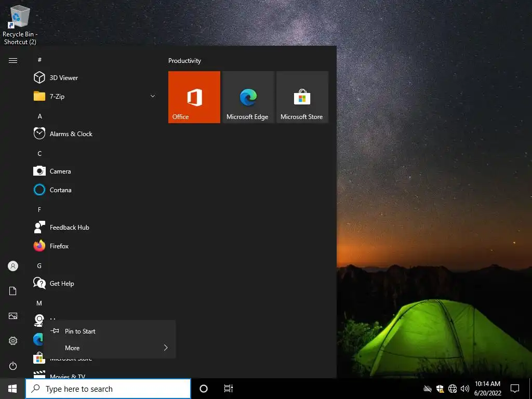Launch Firefox from the app list
Screen dimensions: 532x399
(x=95, y=246)
